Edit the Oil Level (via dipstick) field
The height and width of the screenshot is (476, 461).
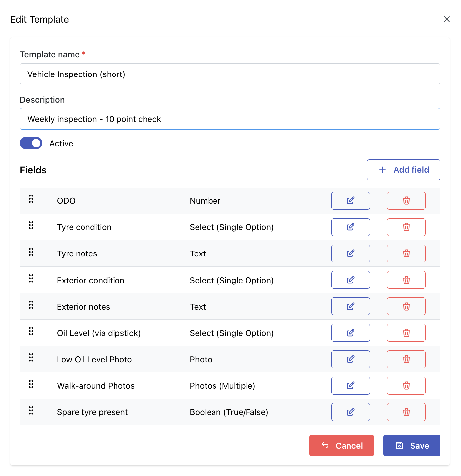coord(350,333)
